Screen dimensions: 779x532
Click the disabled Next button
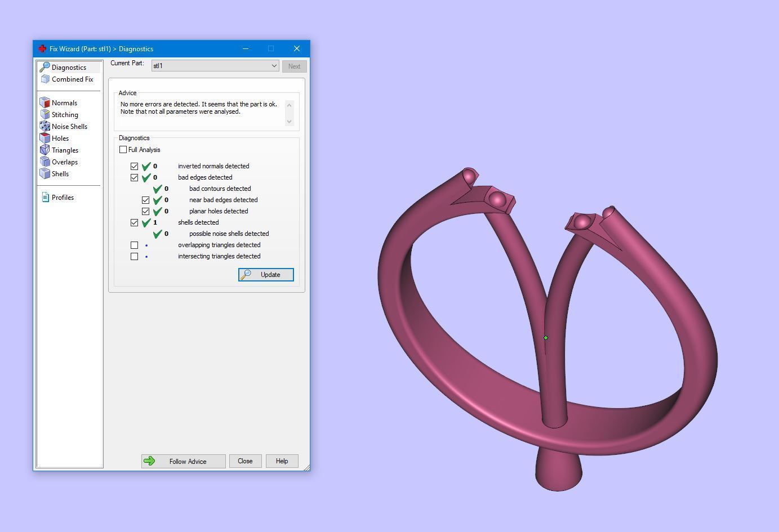click(x=294, y=66)
